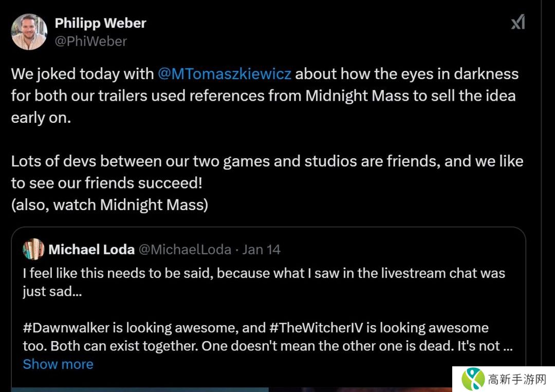Click the 高新手游网 watermark text
The height and width of the screenshot is (392, 555).
[516, 380]
